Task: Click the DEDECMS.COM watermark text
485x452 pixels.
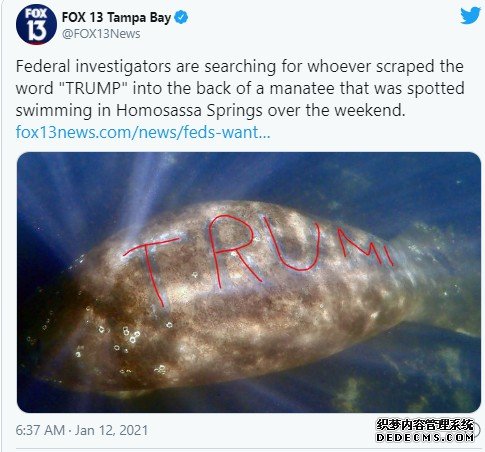Action: [x=425, y=437]
